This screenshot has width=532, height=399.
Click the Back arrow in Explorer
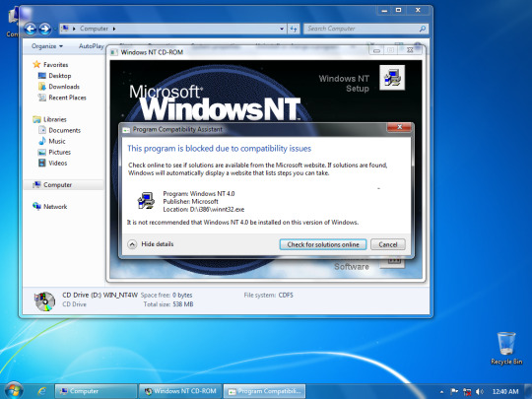(x=31, y=29)
